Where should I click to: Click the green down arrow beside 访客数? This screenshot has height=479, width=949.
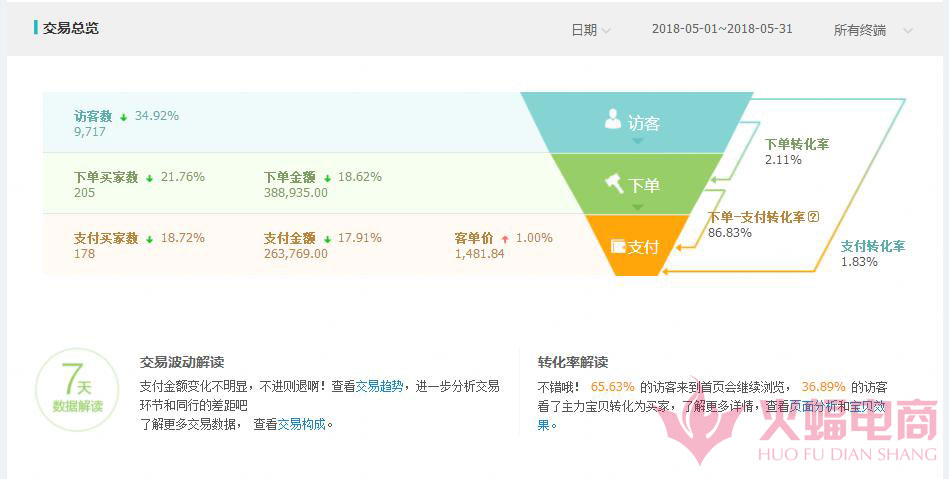click(124, 117)
